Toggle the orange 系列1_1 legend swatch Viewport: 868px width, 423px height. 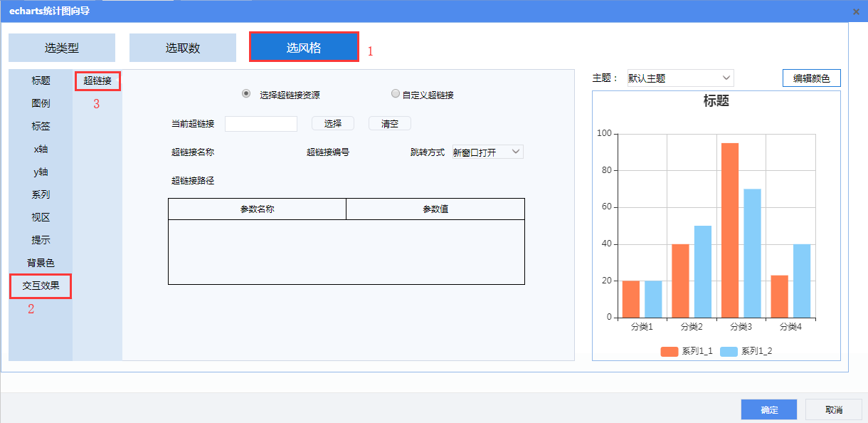[669, 351]
